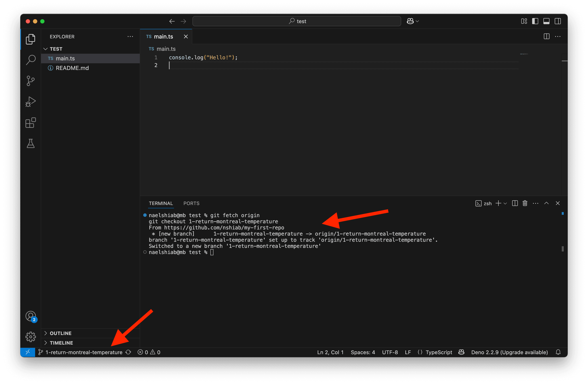Select the main.ts editor tab
The height and width of the screenshot is (384, 588).
coord(163,37)
